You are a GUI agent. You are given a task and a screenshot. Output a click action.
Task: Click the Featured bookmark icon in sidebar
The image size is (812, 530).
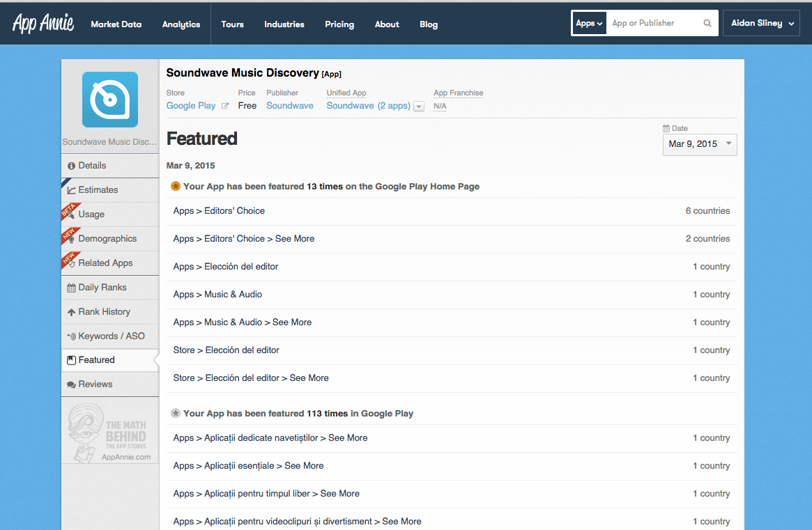(x=72, y=360)
